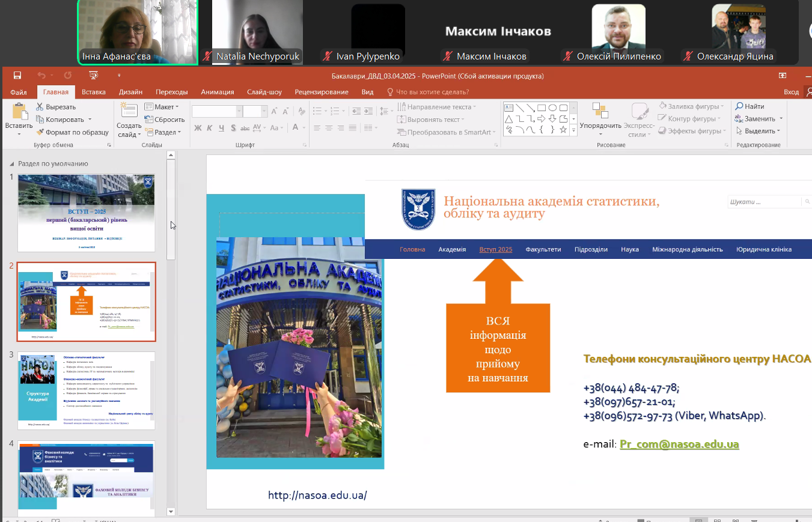Screen dimensions: 812x522
Task: Open the Layout (Макет) dropdown
Action: tap(163, 107)
